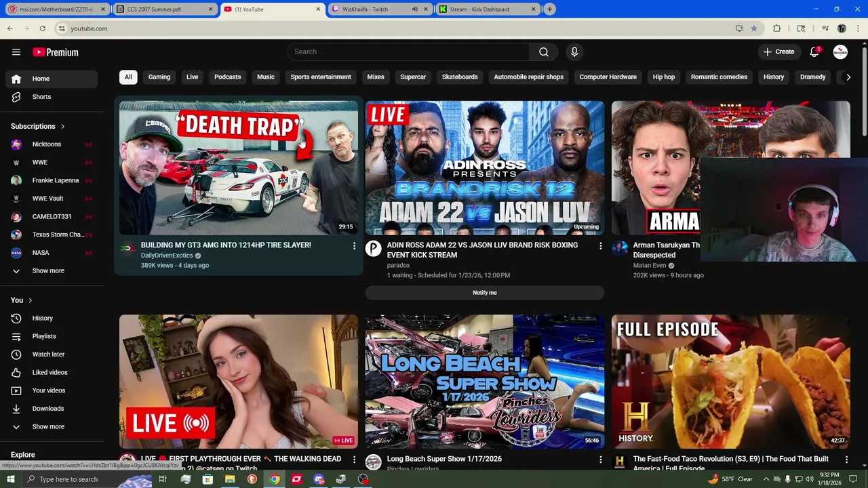The image size is (868, 488).
Task: Click the Chrome address bar
Action: [400, 28]
